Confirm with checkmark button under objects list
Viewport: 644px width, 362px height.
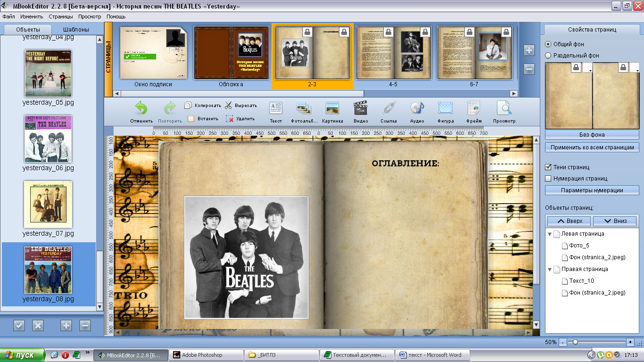point(19,325)
